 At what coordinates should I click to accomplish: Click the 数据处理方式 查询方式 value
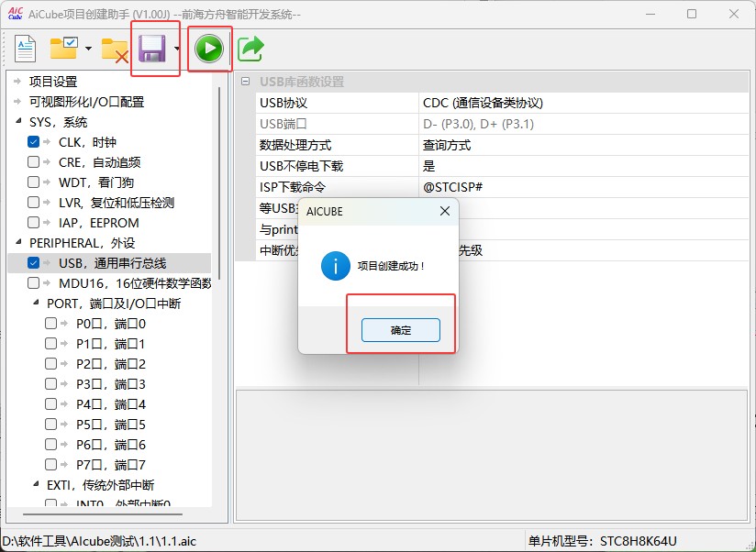(x=584, y=145)
